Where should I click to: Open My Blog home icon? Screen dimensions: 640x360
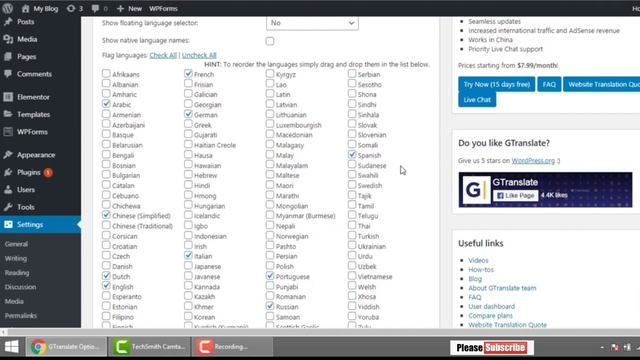click(25, 8)
